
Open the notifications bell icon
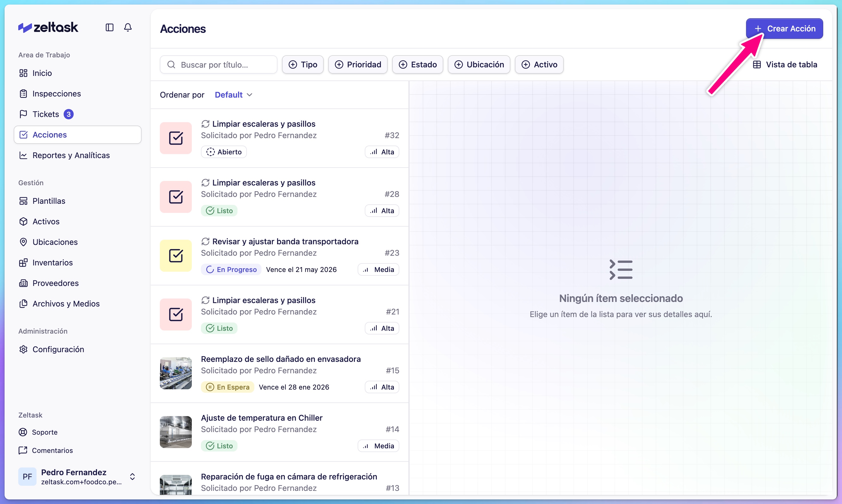click(x=128, y=27)
